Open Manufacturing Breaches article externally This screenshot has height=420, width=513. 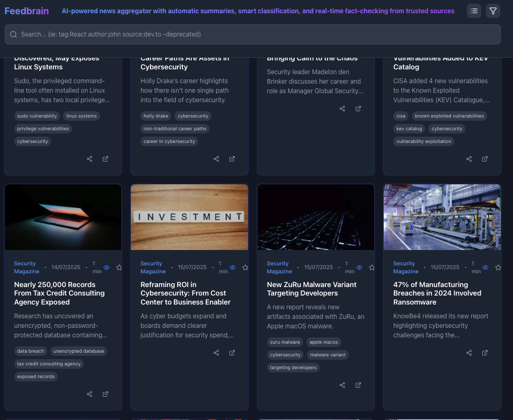click(485, 353)
